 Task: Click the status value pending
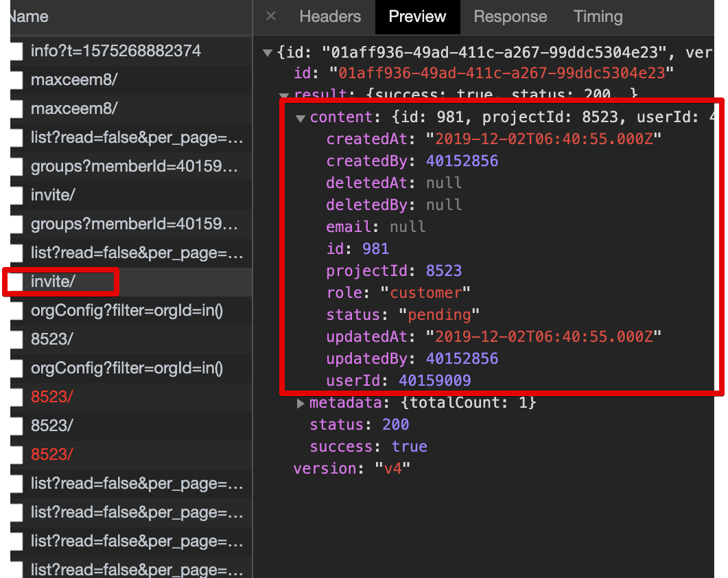point(438,314)
